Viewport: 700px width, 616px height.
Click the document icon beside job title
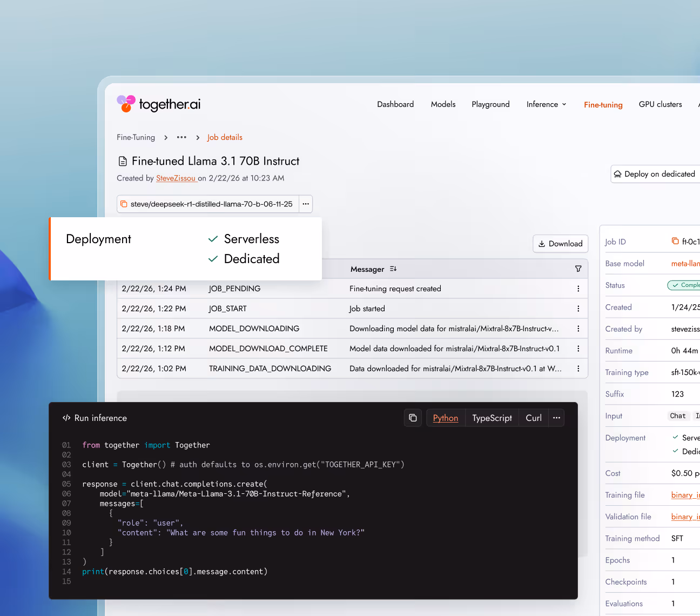pyautogui.click(x=123, y=161)
